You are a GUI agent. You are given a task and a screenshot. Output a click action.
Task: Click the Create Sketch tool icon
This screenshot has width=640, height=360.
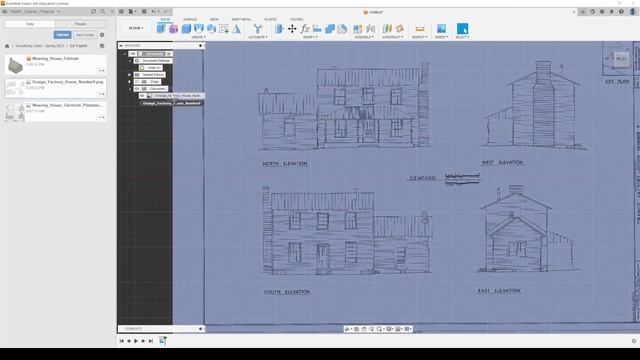[161, 29]
